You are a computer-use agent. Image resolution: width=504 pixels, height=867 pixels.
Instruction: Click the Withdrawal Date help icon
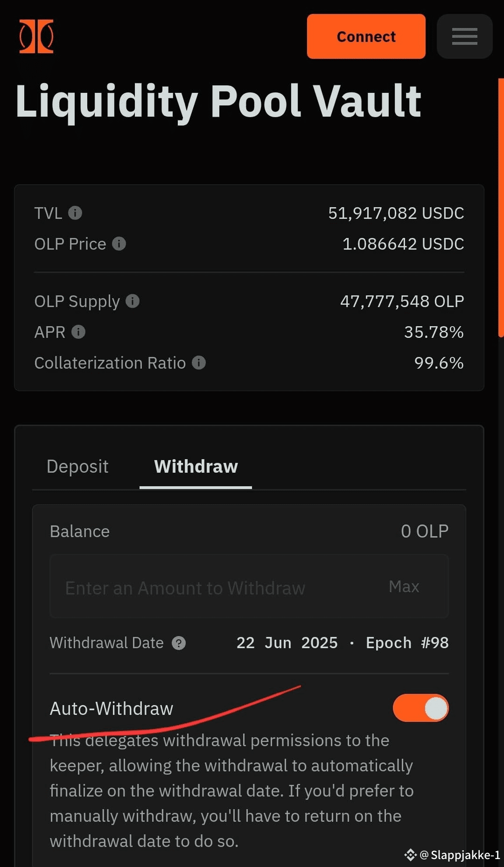point(179,643)
